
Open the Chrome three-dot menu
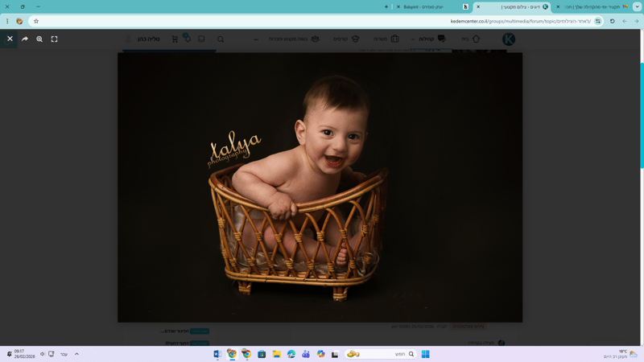click(x=7, y=21)
